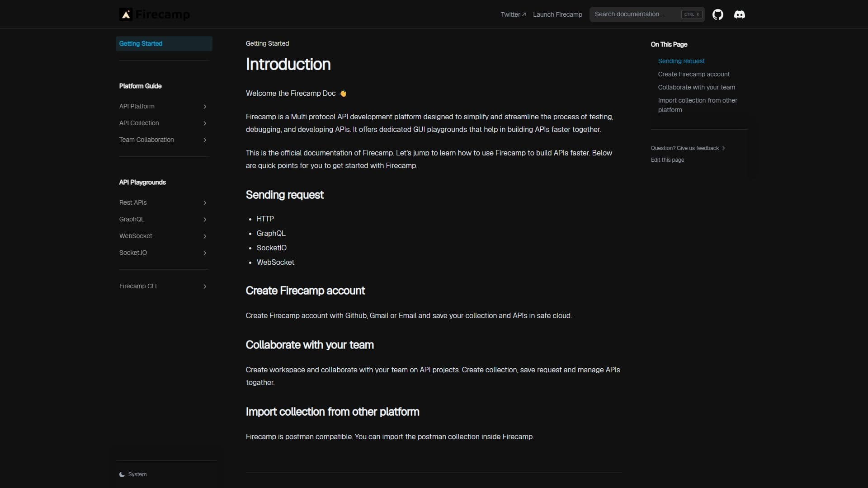Image resolution: width=868 pixels, height=488 pixels.
Task: Open the GitHub repository icon
Action: [718, 14]
